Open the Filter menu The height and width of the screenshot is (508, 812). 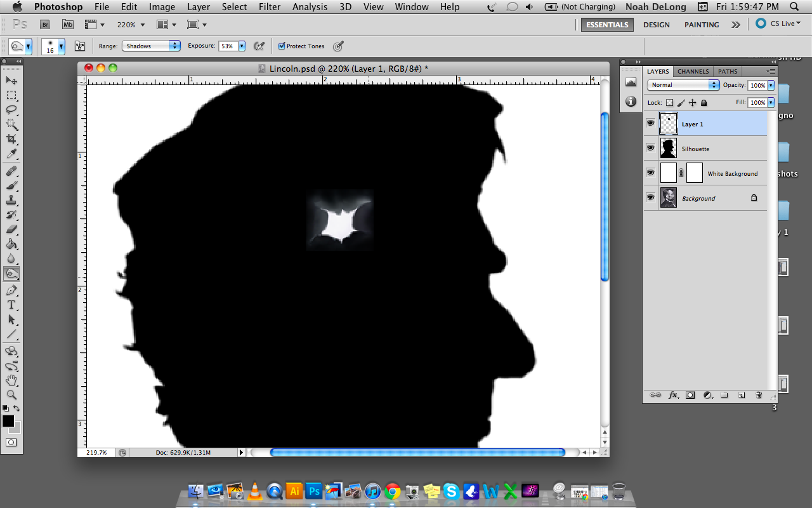pyautogui.click(x=270, y=7)
